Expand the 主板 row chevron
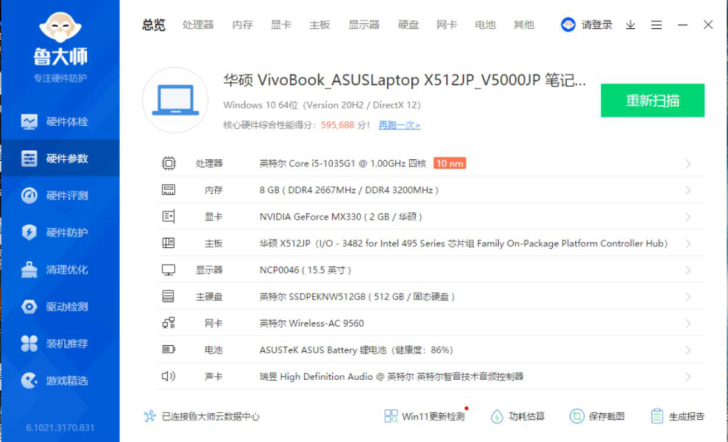 (x=688, y=243)
